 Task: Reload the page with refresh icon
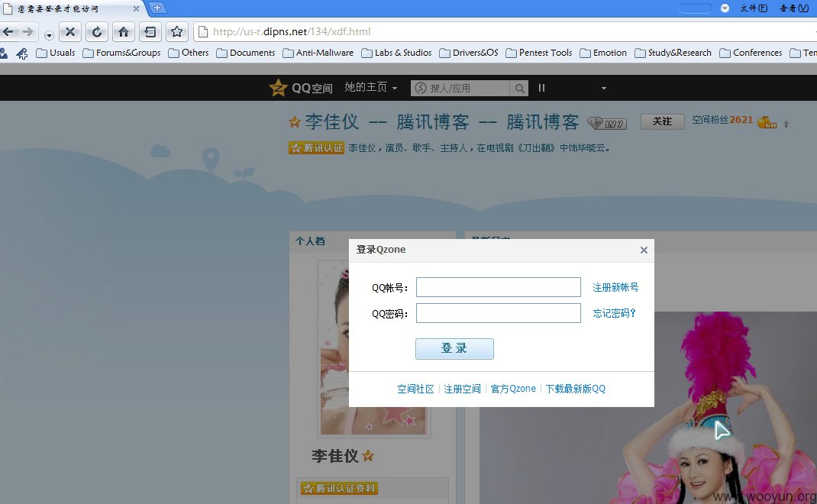point(97,32)
